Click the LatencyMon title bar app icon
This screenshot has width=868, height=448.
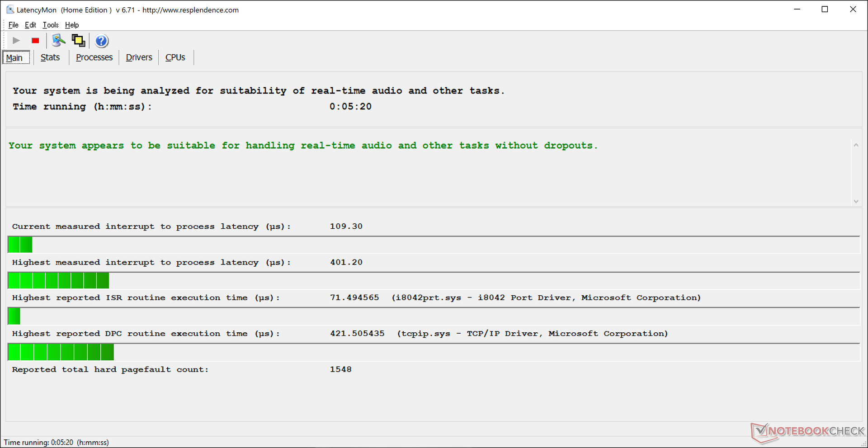(9, 9)
